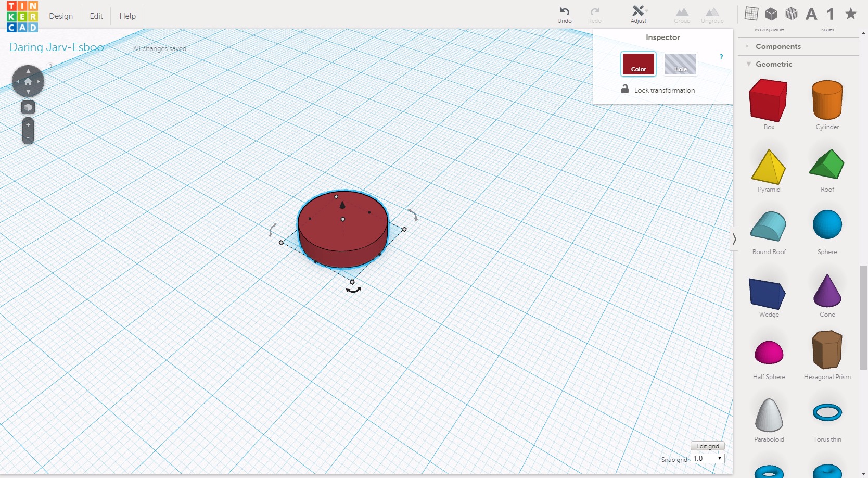This screenshot has width=868, height=478.
Task: Click the project name Daring Jarv-Esboo
Action: [x=57, y=47]
